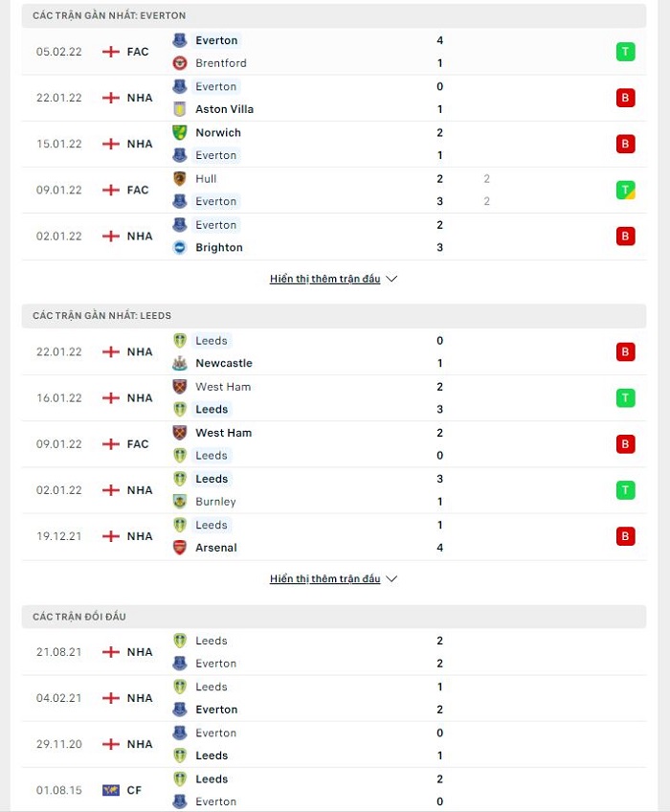Image resolution: width=670 pixels, height=812 pixels.
Task: Select the Newcastle team name
Action: (224, 363)
